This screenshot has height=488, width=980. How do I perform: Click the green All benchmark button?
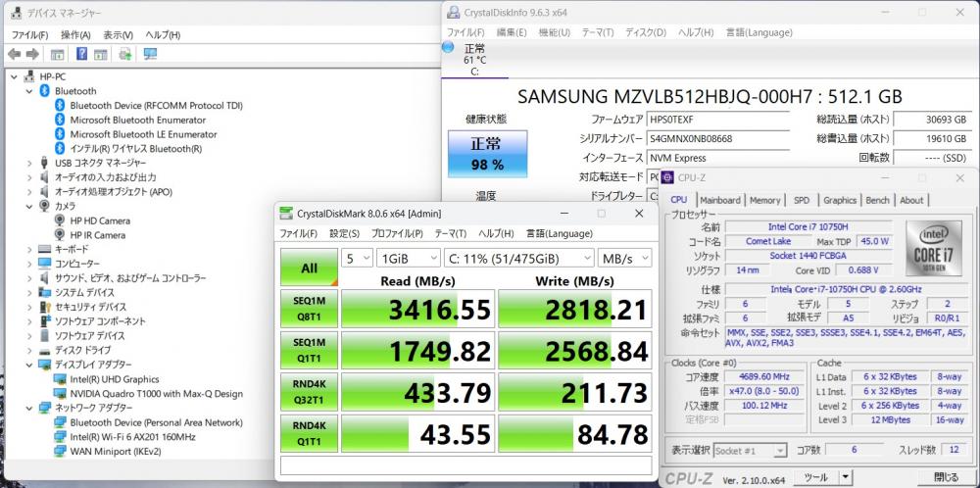(x=310, y=268)
